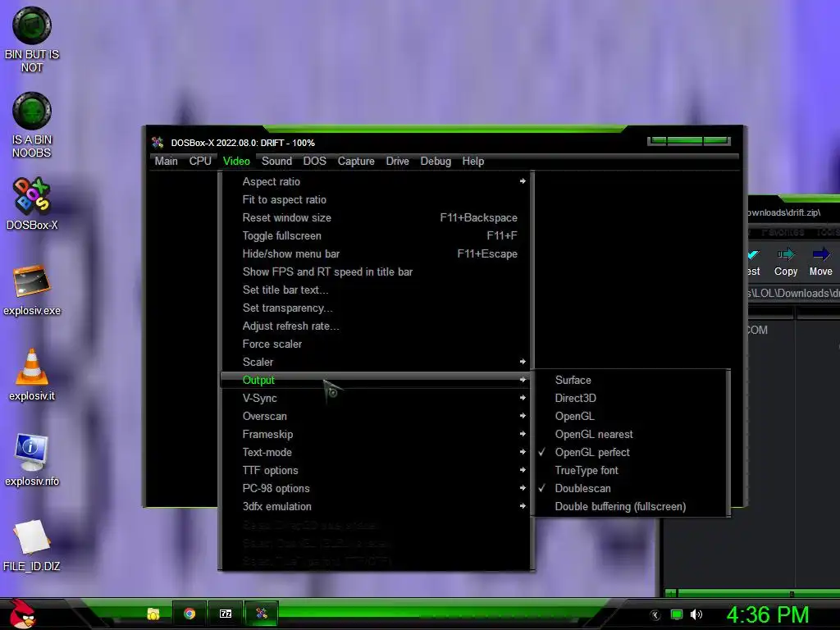Toggle Show FPS and RT speed in title bar
Image resolution: width=840 pixels, height=630 pixels.
pyautogui.click(x=376, y=272)
